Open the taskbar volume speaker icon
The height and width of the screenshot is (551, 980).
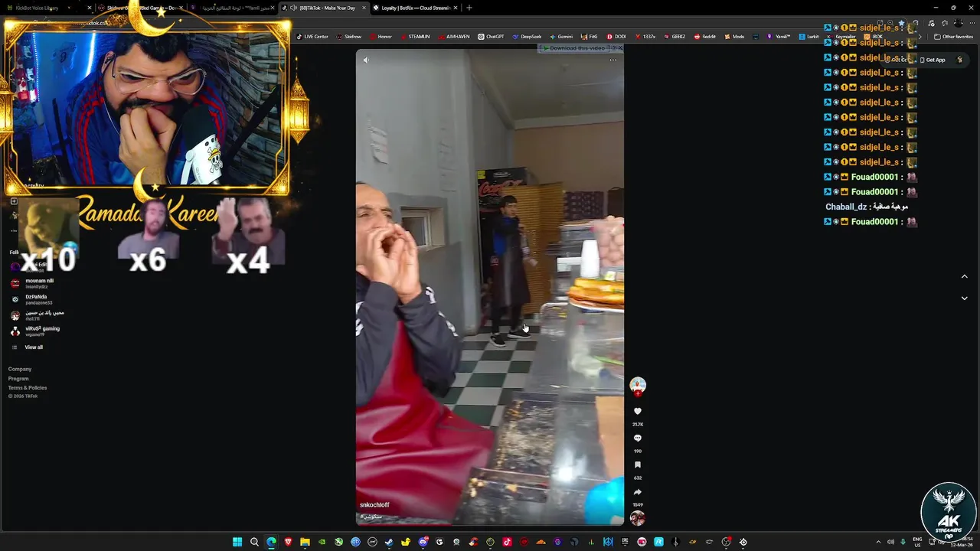coord(890,542)
